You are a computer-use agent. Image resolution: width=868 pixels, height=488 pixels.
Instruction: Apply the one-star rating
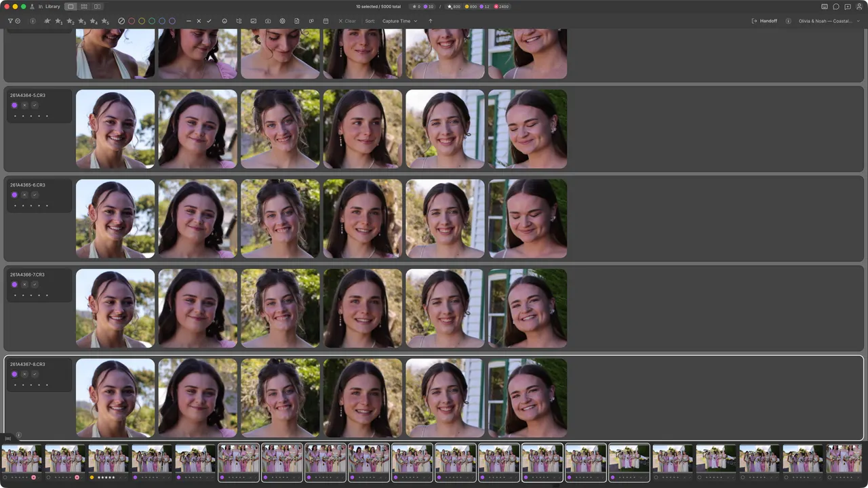(58, 21)
